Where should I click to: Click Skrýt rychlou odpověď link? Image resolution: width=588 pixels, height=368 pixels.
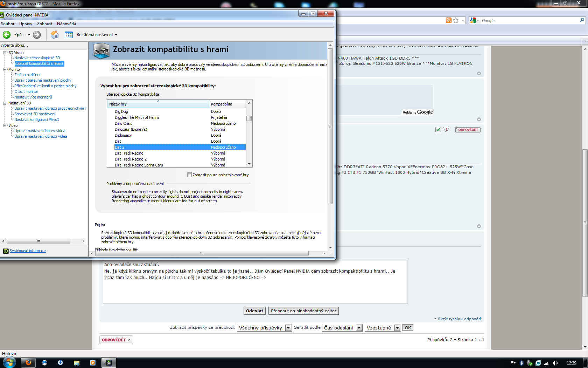tap(459, 319)
